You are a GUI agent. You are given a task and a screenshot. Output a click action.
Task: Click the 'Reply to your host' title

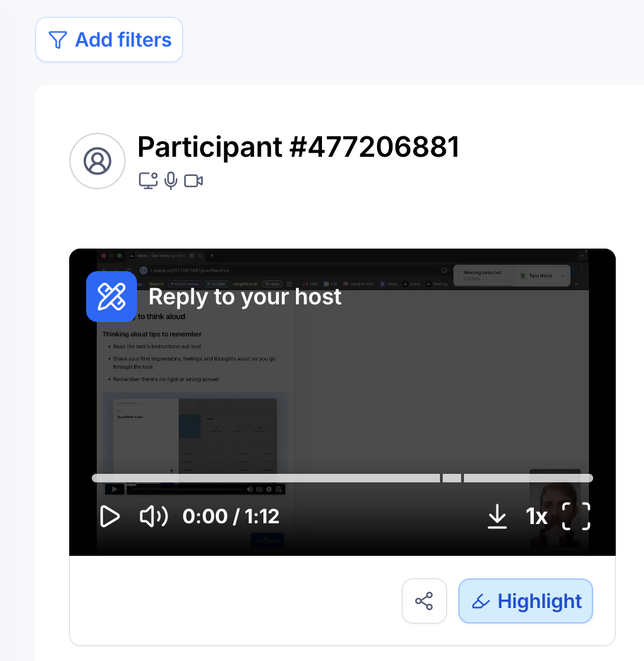(245, 297)
